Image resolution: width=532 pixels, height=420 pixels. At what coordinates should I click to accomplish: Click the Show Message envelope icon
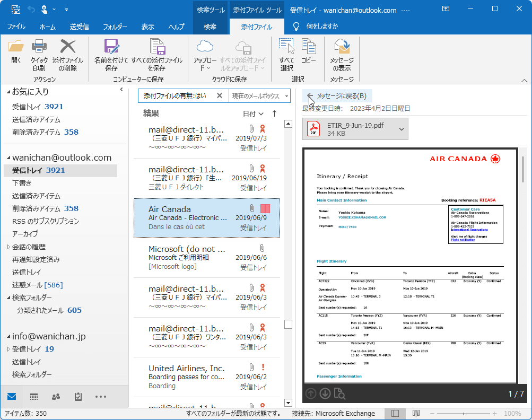pyautogui.click(x=342, y=47)
